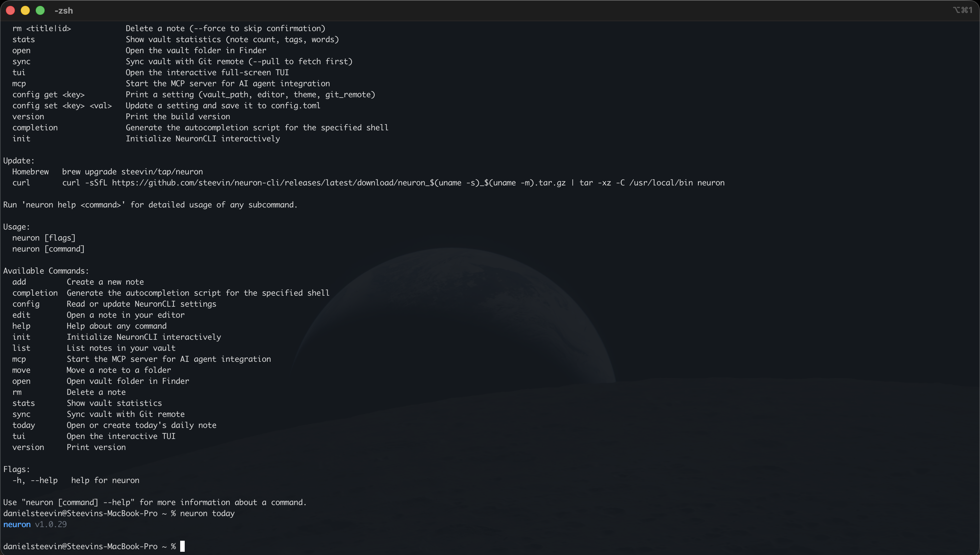Click 'Print a setting (vault_path, editor, theme, git_remote)'
Viewport: 980px width, 555px height.
(250, 95)
